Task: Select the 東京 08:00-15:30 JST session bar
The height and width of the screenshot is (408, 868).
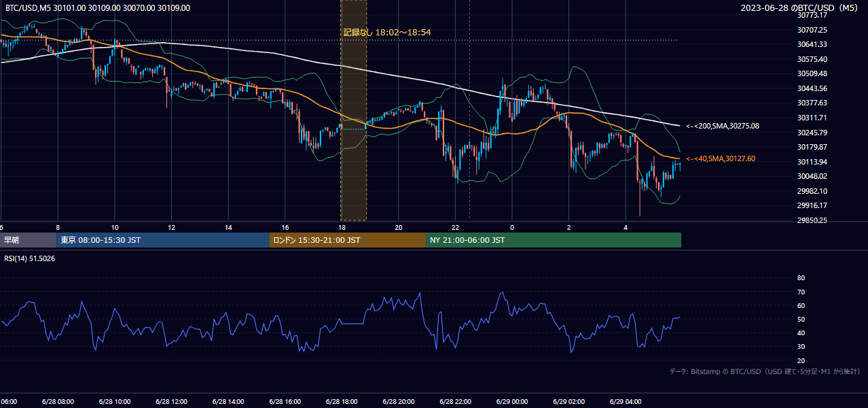Action: tap(163, 240)
